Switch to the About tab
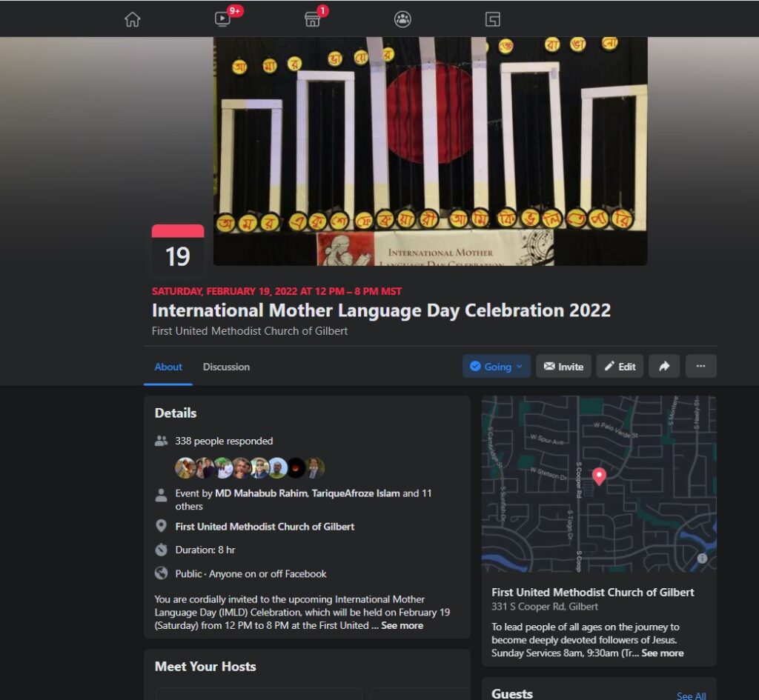Viewport: 759px width, 700px height. 168,367
